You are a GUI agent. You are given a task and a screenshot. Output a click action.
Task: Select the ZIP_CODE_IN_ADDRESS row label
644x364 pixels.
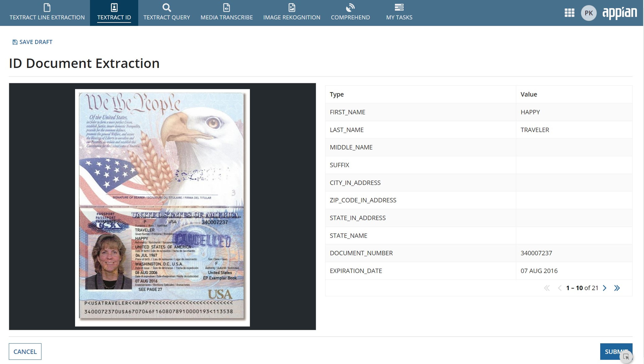[363, 200]
